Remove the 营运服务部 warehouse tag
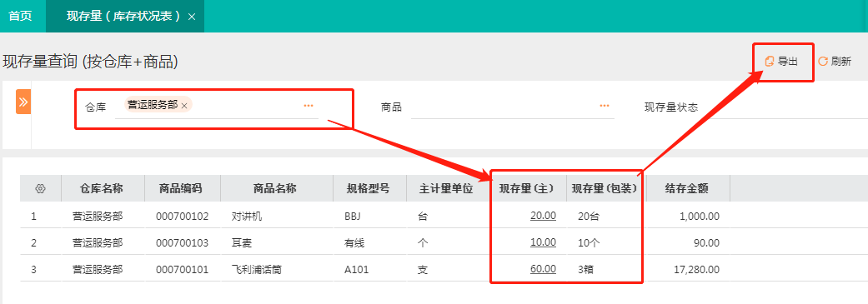 (184, 106)
